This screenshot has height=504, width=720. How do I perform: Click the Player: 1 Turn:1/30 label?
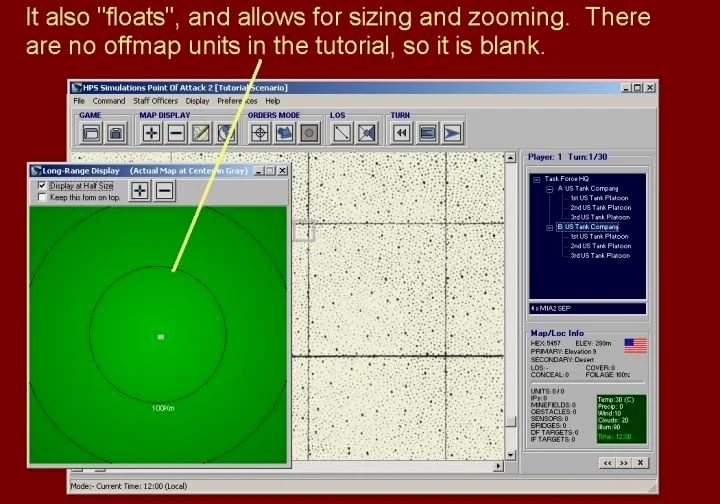(x=568, y=157)
